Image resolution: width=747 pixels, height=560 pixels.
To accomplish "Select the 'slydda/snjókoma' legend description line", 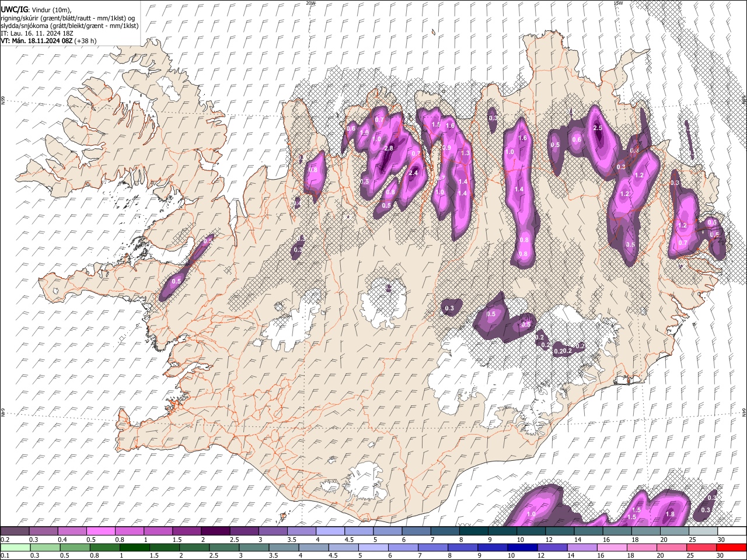I will [70, 26].
